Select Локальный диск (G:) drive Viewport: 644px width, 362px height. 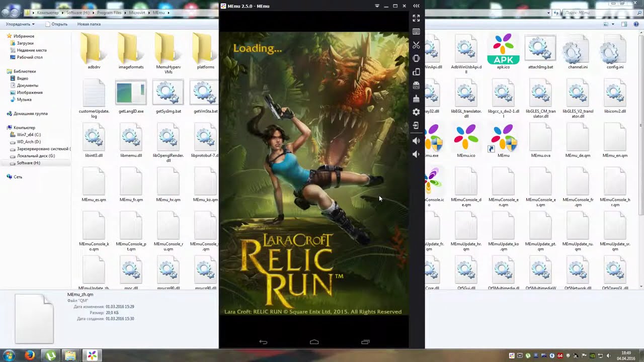[x=36, y=156]
